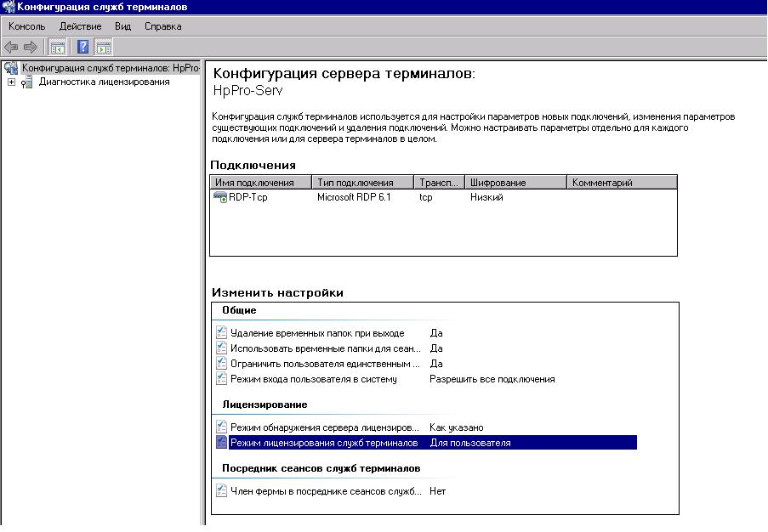Click icon beside 'Режим лицензирования служб терминалов'
This screenshot has width=768, height=532.
[221, 442]
